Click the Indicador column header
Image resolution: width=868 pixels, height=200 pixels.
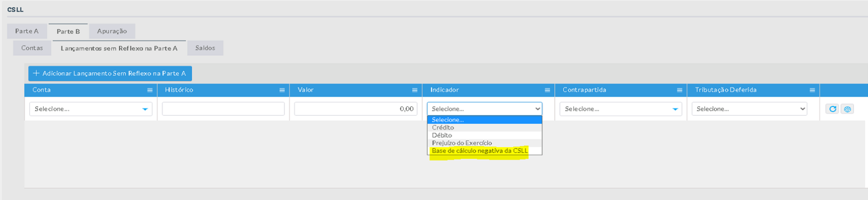[489, 90]
